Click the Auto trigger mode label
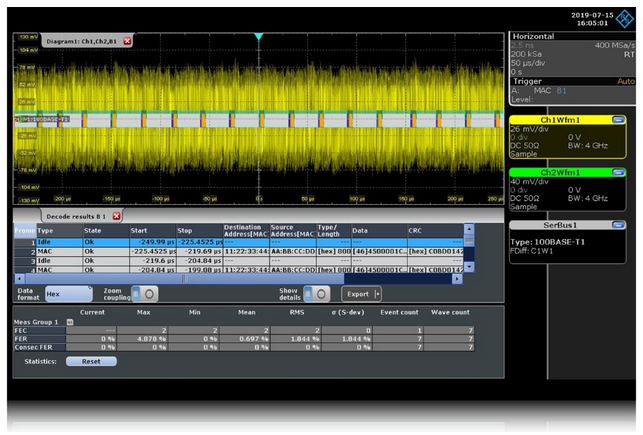643x435 pixels. [x=626, y=81]
